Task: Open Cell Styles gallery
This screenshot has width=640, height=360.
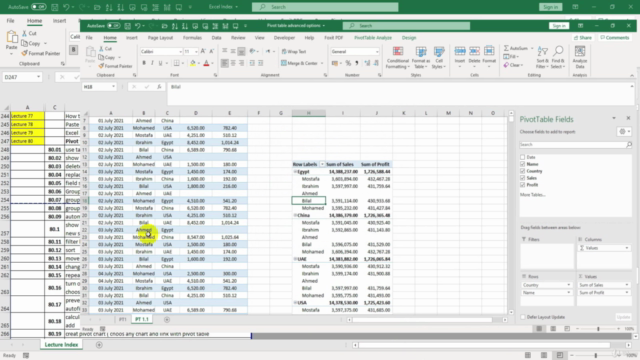Action: (x=439, y=58)
